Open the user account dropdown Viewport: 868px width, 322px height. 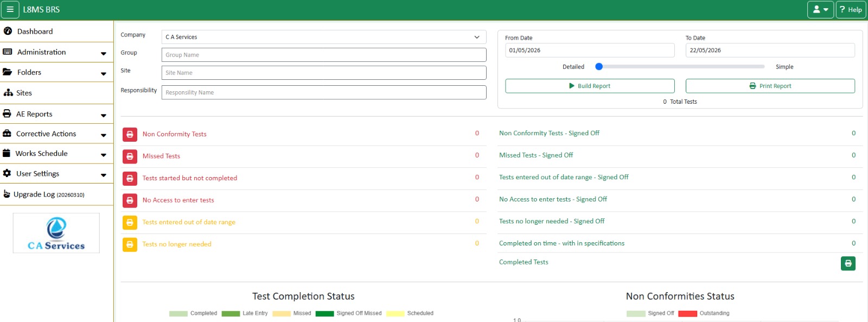(820, 9)
